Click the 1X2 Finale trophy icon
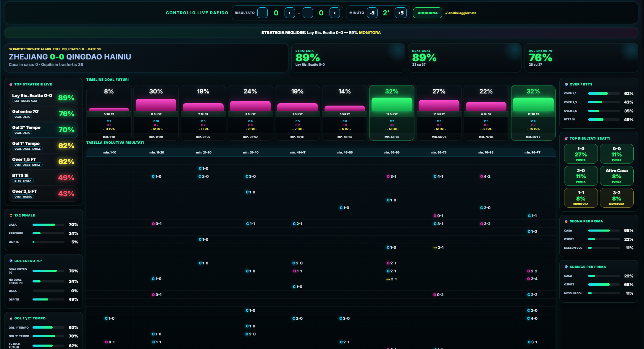The width and height of the screenshot is (644, 349). tap(11, 216)
